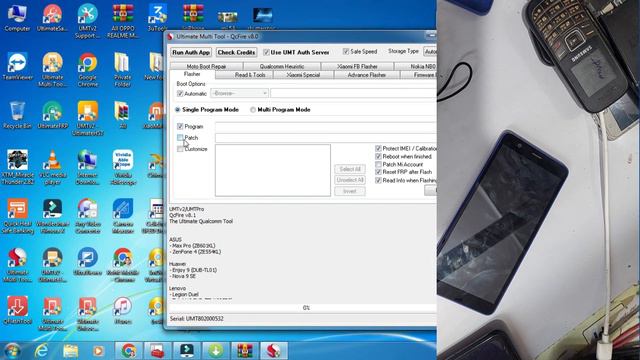Screen dimensions: 640x360
Task: Launch the QFlash tool desktop shortcut
Action: 17,311
